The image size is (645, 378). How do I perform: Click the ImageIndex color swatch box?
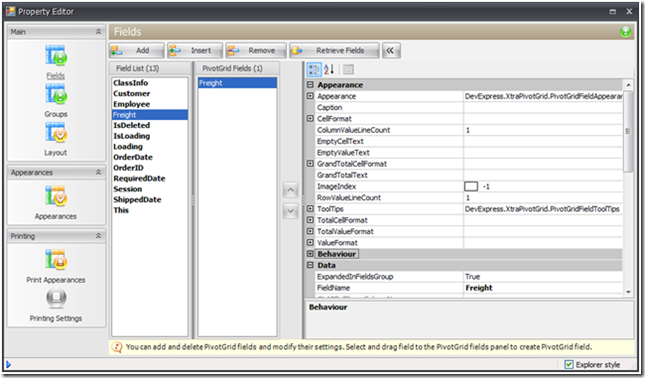tap(471, 186)
